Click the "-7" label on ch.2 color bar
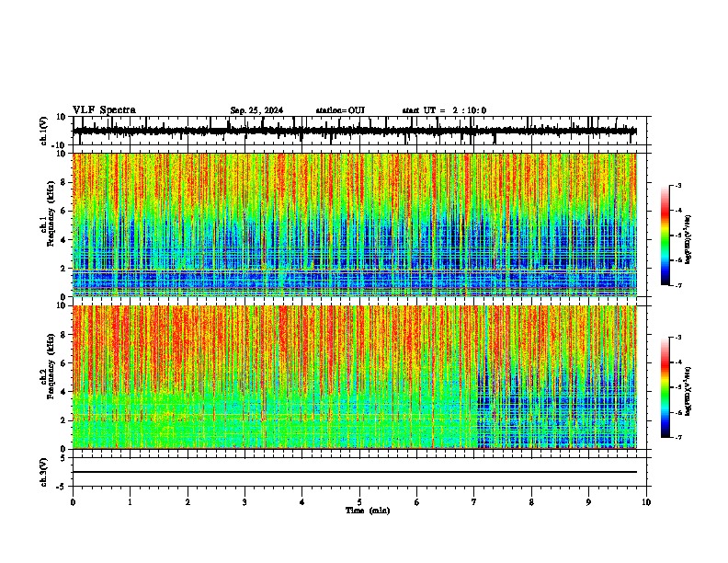Image resolution: width=728 pixels, height=563 pixels. (x=677, y=438)
